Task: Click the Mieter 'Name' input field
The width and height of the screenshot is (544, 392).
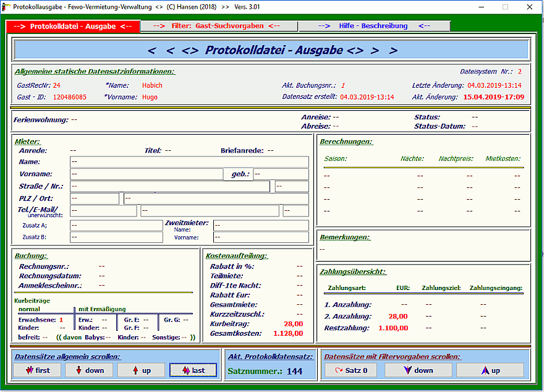Action: click(x=189, y=162)
